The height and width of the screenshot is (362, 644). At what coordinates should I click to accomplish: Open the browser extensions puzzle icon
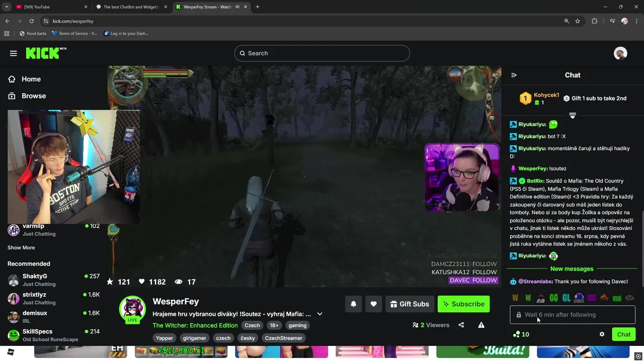pyautogui.click(x=595, y=21)
